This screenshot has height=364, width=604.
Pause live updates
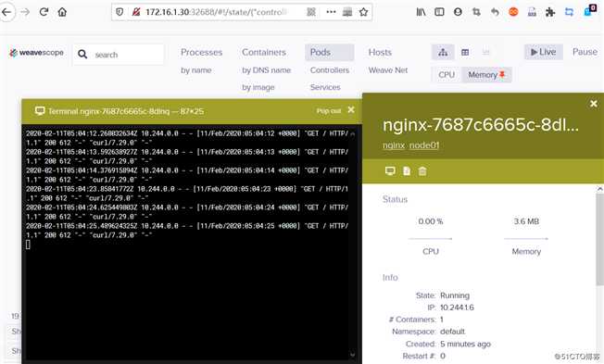tap(585, 52)
